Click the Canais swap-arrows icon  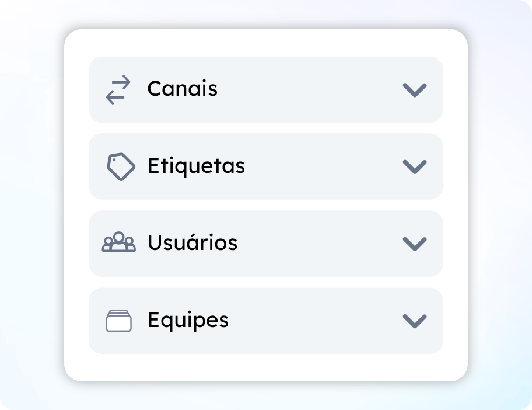[118, 90]
